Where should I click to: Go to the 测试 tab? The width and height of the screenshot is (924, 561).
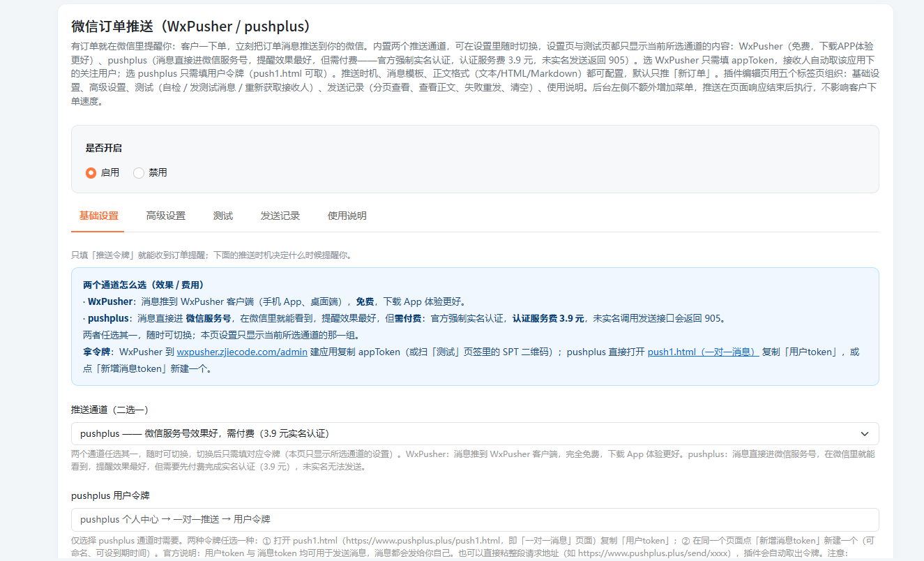[x=223, y=216]
